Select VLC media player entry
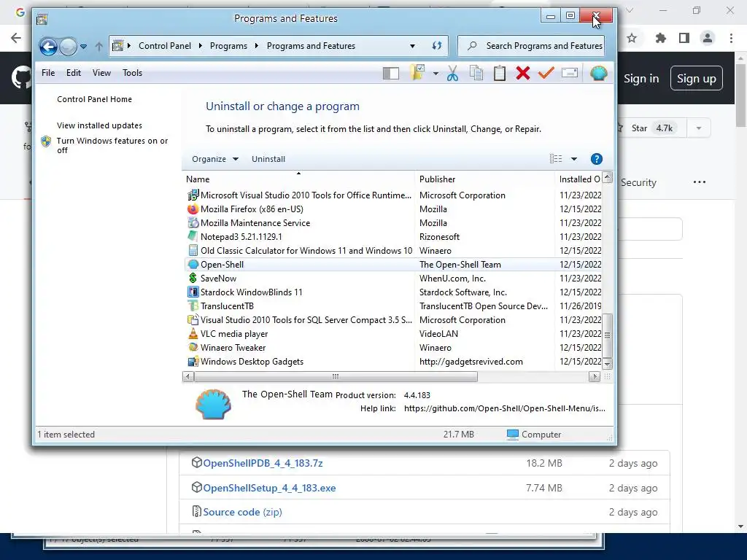 tap(392, 334)
